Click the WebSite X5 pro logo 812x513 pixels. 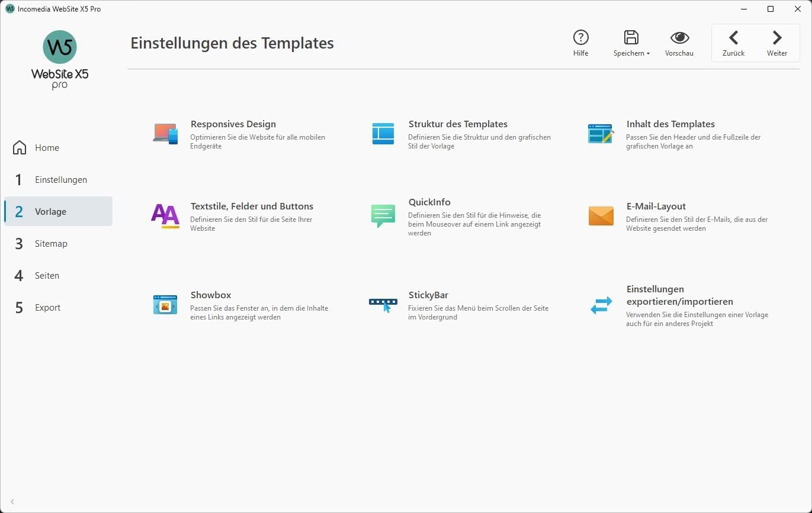click(x=60, y=60)
